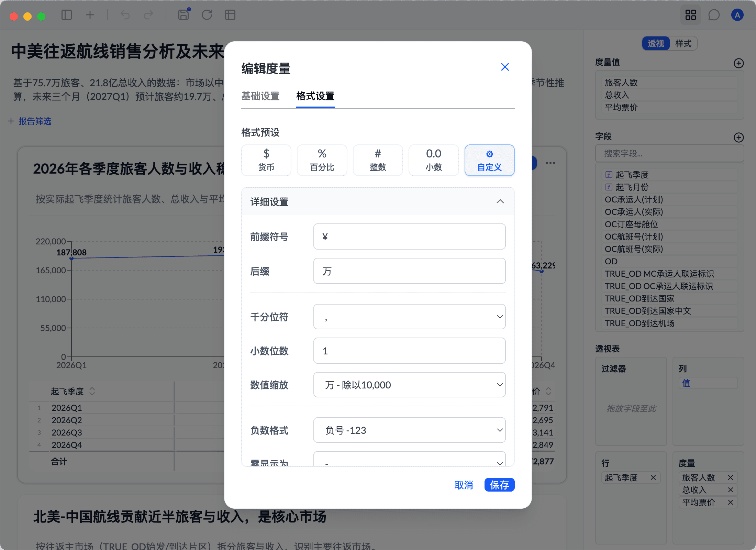The width and height of the screenshot is (756, 550).
Task: Sort the 起飞季度 column
Action: coord(92,391)
